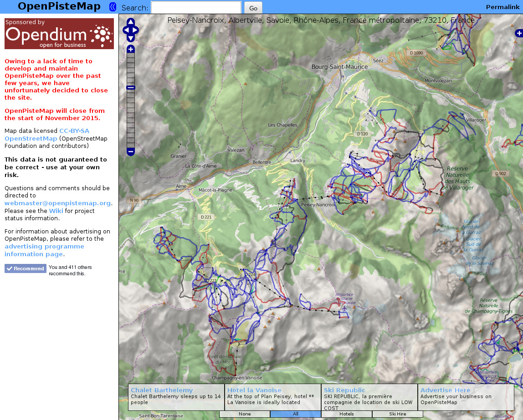Click the Mâcot-la-Plagne map label
Screen dimensions: 523x420
[215, 190]
